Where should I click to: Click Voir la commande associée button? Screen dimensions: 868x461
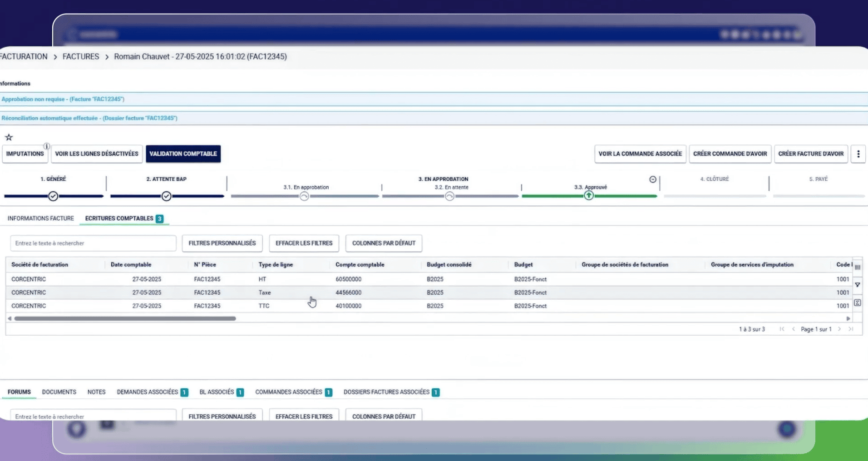pyautogui.click(x=640, y=154)
